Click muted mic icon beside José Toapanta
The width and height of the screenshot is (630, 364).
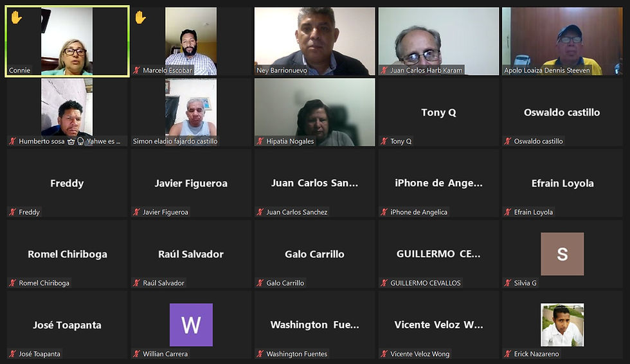(x=13, y=354)
